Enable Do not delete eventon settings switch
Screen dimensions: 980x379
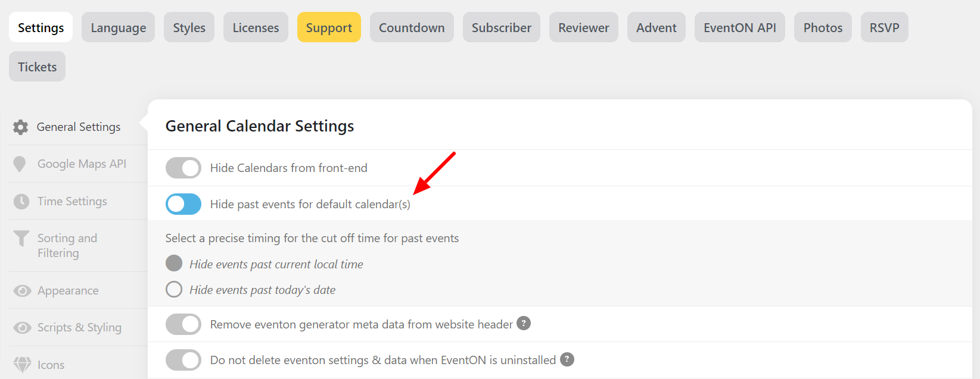pos(183,360)
